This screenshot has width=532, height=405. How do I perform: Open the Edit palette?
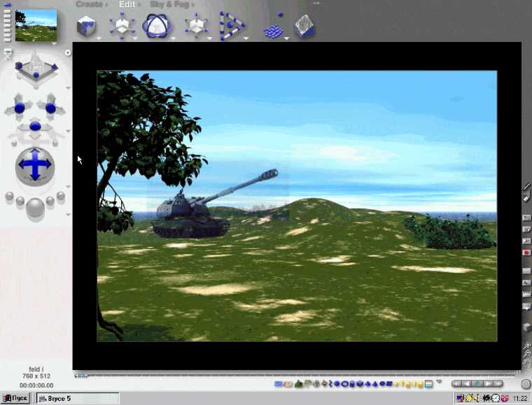point(127,4)
